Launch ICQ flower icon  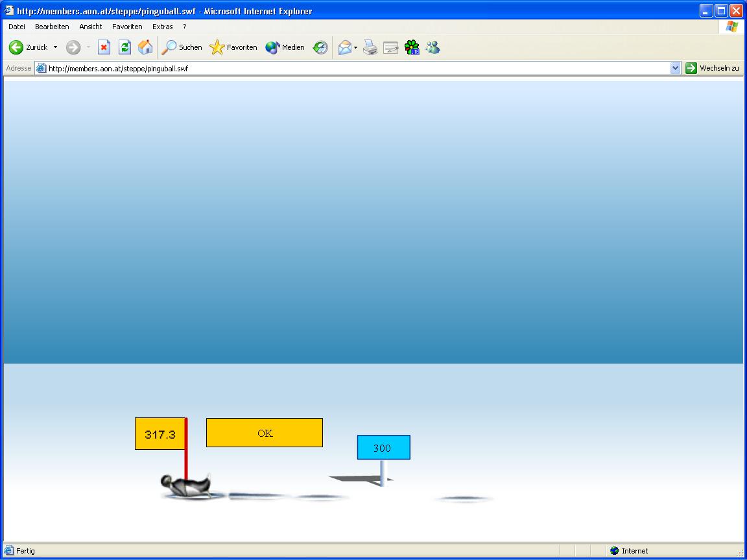tap(412, 47)
